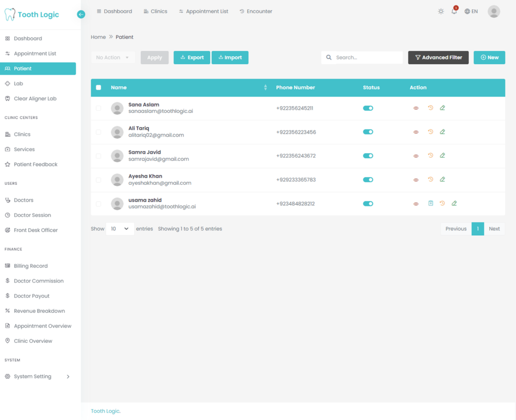The image size is (516, 420).
Task: View Samra Javid's details eye icon
Action: (416, 156)
